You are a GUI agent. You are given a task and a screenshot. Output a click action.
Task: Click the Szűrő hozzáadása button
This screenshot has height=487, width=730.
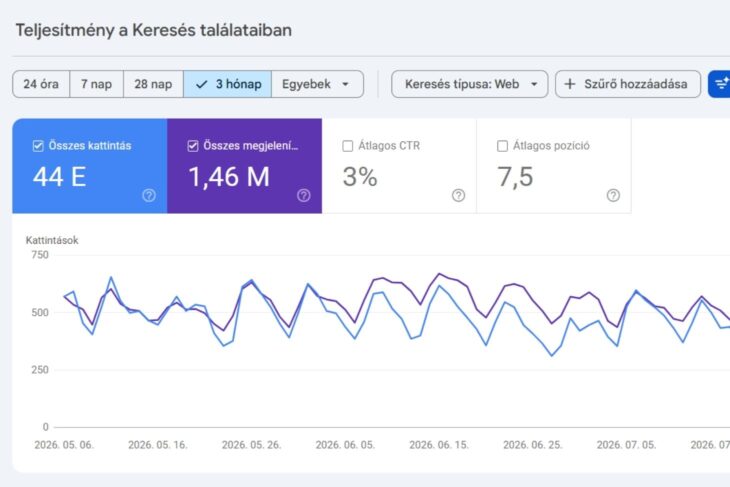628,84
